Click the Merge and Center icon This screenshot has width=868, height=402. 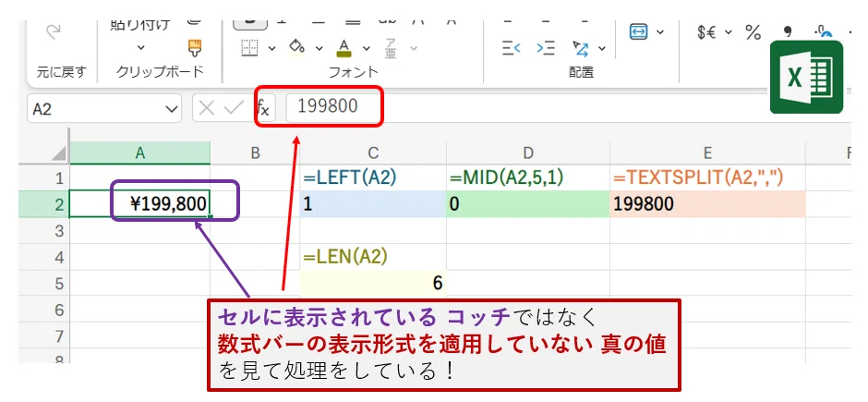coord(638,31)
